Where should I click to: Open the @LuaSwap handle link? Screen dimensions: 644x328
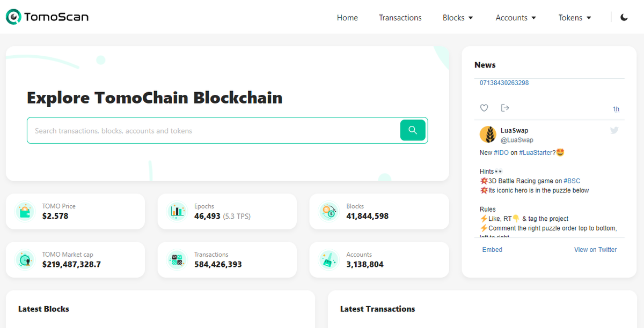pos(517,140)
